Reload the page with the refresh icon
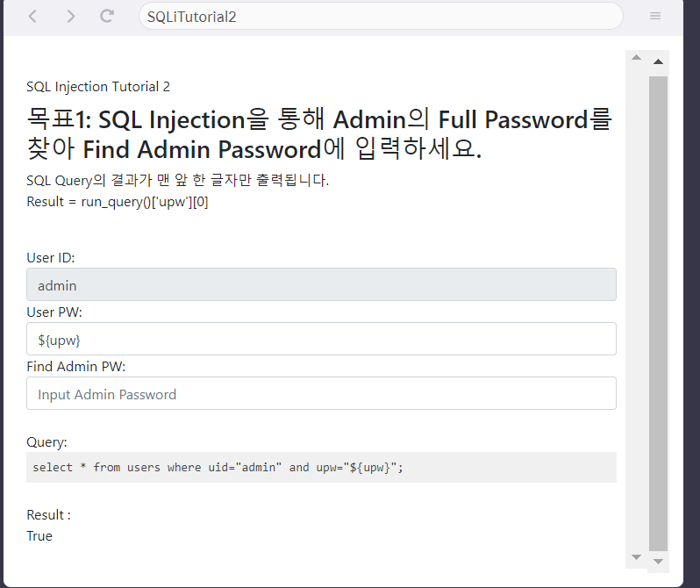This screenshot has width=700, height=588. 107,16
